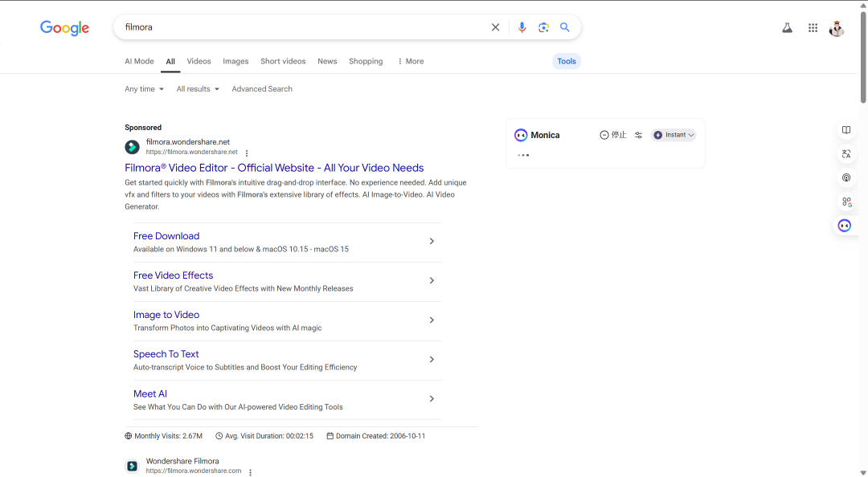The height and width of the screenshot is (477, 868).
Task: Open the Google apps grid icon
Action: coord(813,27)
